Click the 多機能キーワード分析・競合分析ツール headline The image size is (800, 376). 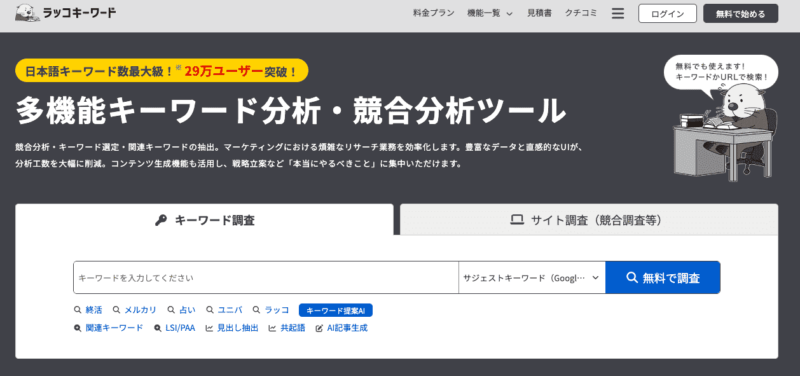(291, 110)
